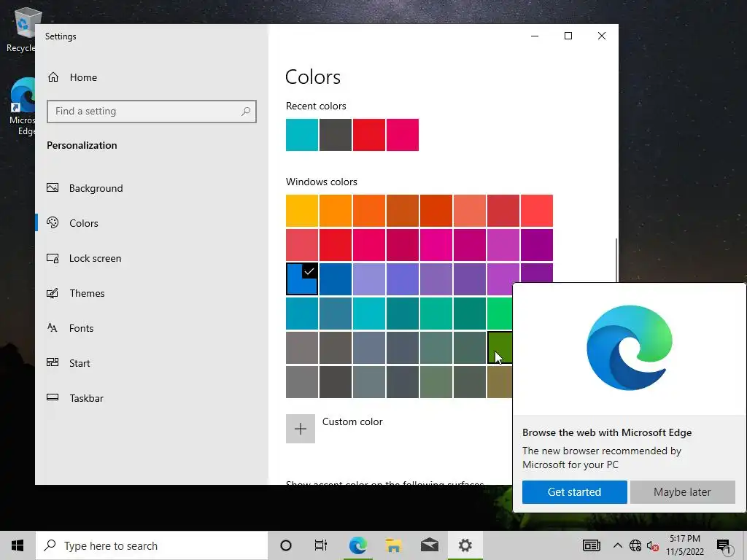Open the taskbar clock and date

[x=684, y=545]
